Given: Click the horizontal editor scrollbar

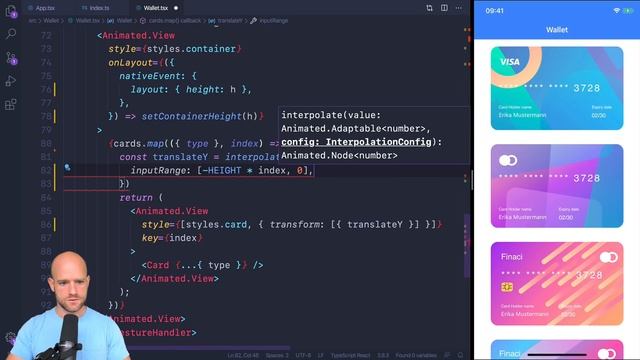Looking at the screenshot, I should (x=209, y=348).
